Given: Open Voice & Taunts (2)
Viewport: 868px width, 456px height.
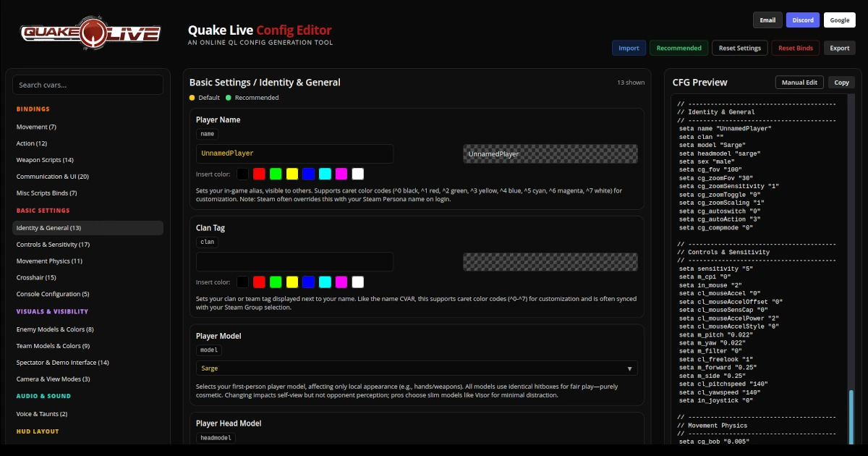Looking at the screenshot, I should tap(88, 414).
